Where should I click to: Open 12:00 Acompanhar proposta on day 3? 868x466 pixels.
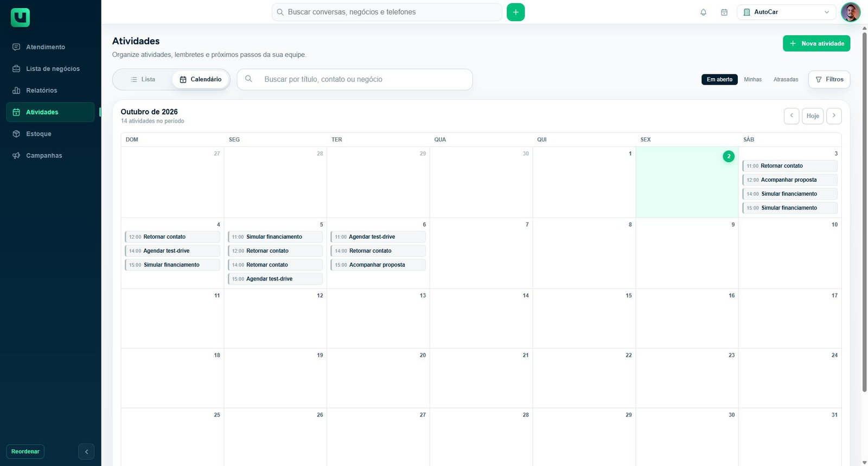pos(790,180)
